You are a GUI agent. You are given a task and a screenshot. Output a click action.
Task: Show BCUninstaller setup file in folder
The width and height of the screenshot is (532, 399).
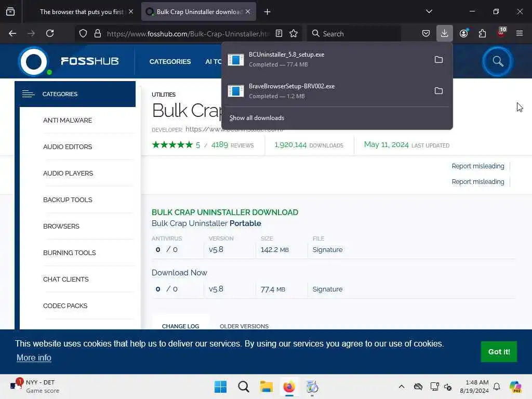click(x=438, y=60)
